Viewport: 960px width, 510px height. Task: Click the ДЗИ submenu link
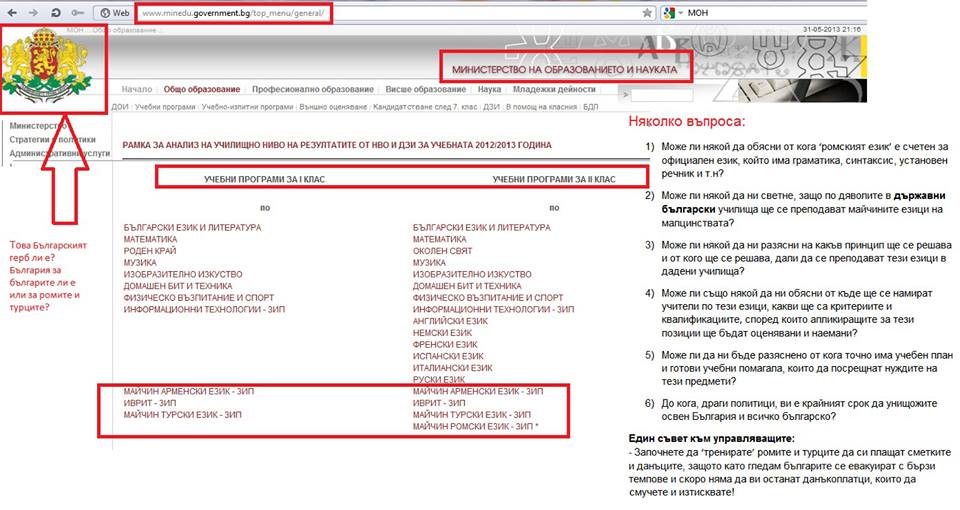point(491,107)
